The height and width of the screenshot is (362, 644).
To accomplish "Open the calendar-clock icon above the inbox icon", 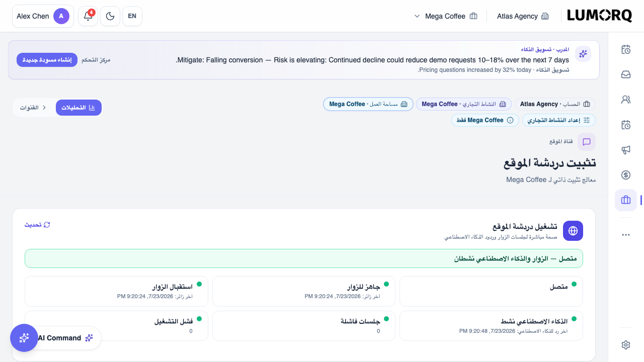I will coord(626,49).
